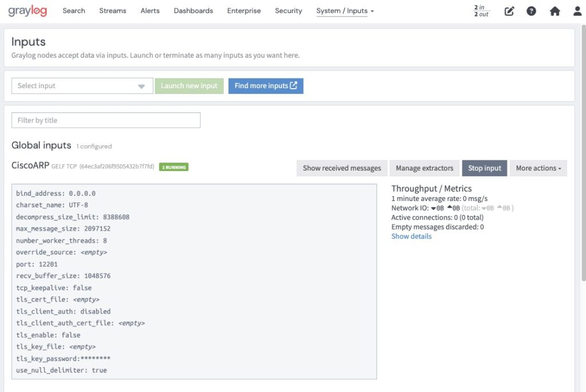586x392 pixels.
Task: Open the help question mark icon
Action: 531,11
